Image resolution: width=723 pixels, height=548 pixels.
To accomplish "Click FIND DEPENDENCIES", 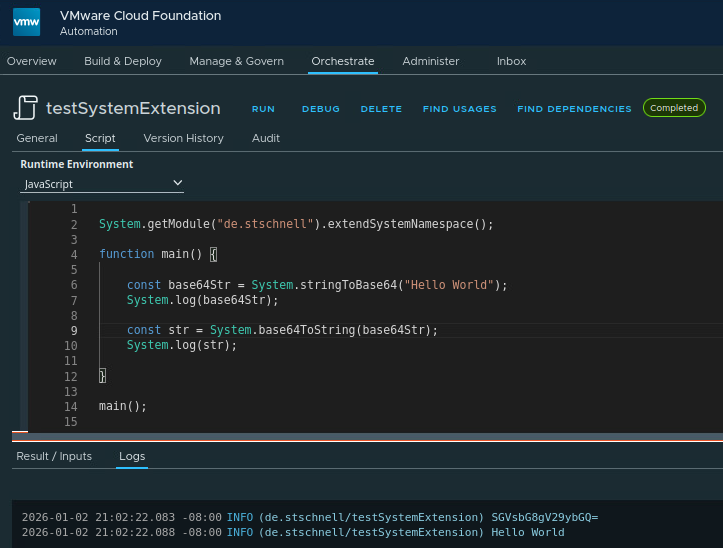I will coord(574,109).
